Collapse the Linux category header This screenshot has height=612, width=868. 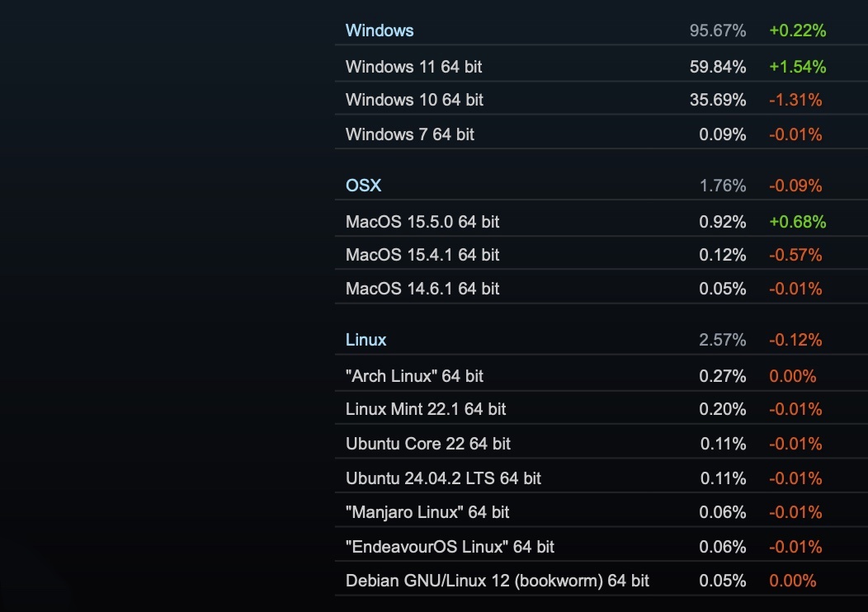click(366, 340)
